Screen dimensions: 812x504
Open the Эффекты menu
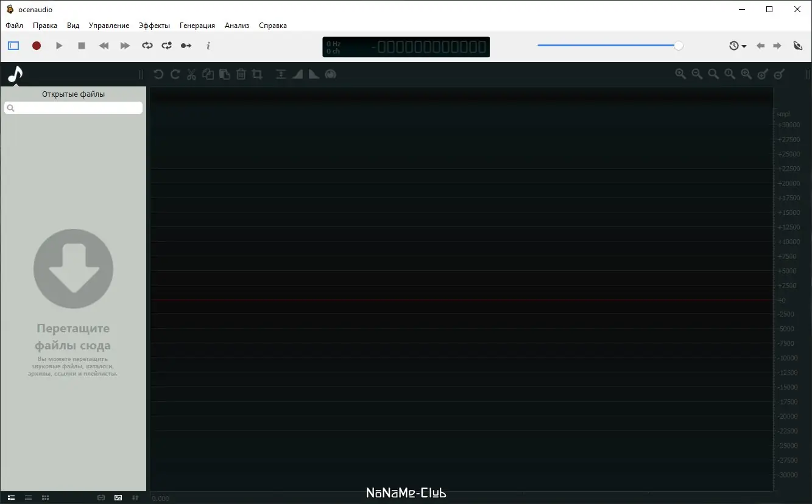155,25
